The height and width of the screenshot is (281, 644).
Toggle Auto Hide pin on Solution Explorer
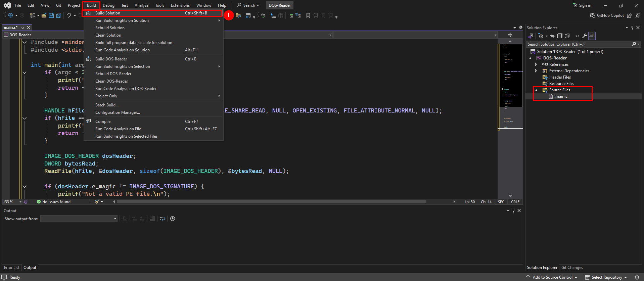[632, 28]
